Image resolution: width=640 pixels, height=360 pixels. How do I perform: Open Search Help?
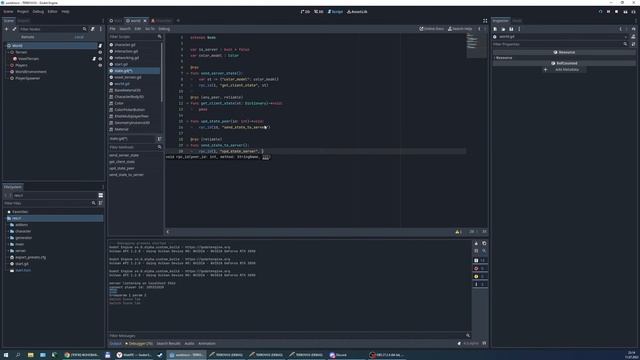(460, 29)
